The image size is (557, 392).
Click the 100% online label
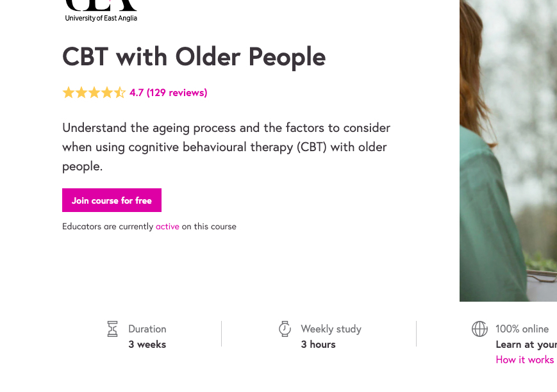(522, 329)
